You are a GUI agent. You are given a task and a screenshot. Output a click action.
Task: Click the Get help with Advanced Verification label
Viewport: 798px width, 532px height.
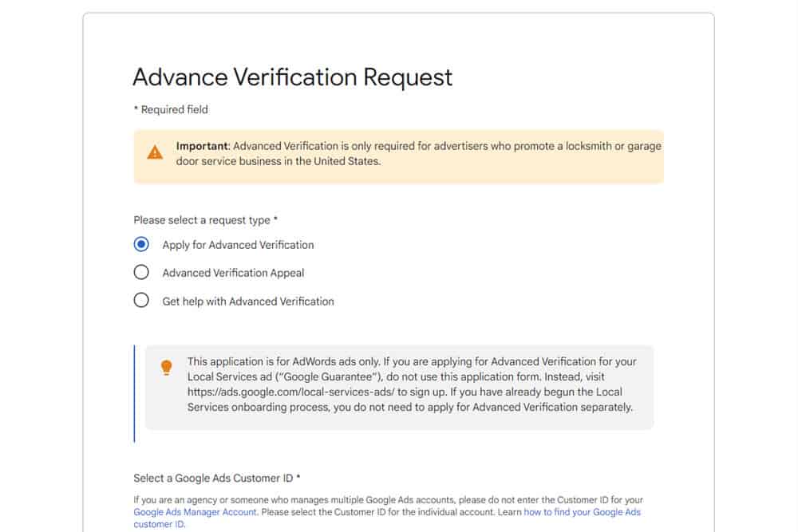pos(248,301)
